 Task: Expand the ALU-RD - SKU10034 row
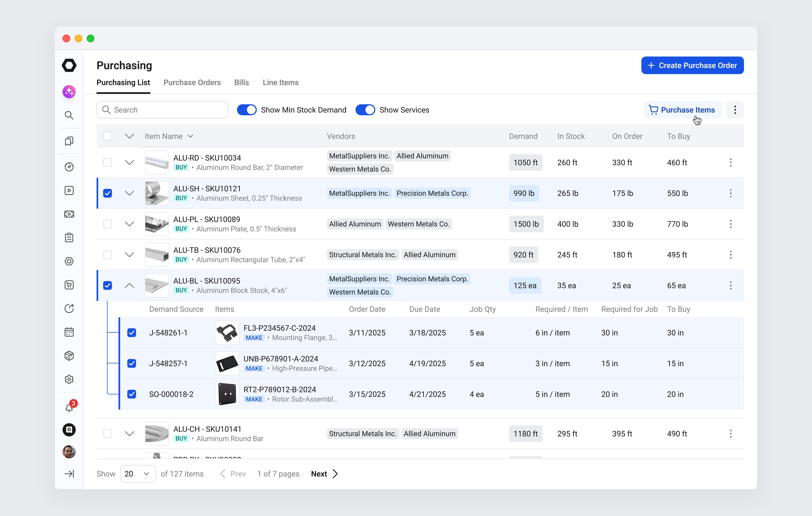click(x=129, y=162)
